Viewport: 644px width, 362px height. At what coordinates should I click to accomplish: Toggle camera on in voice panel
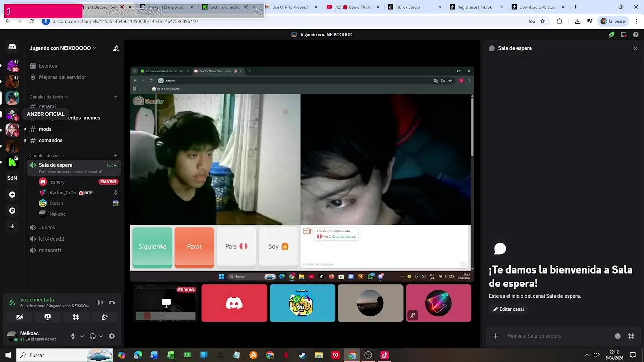[19, 317]
